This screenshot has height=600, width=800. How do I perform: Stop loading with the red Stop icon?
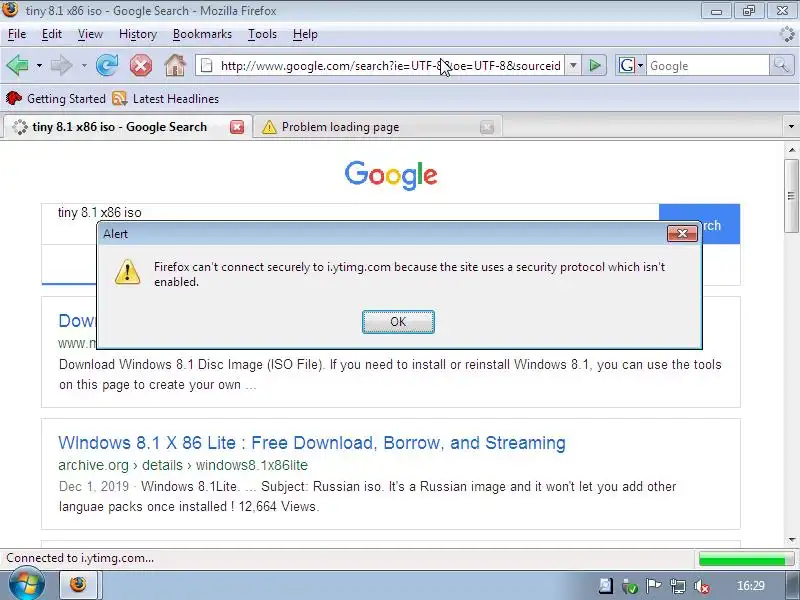[141, 65]
